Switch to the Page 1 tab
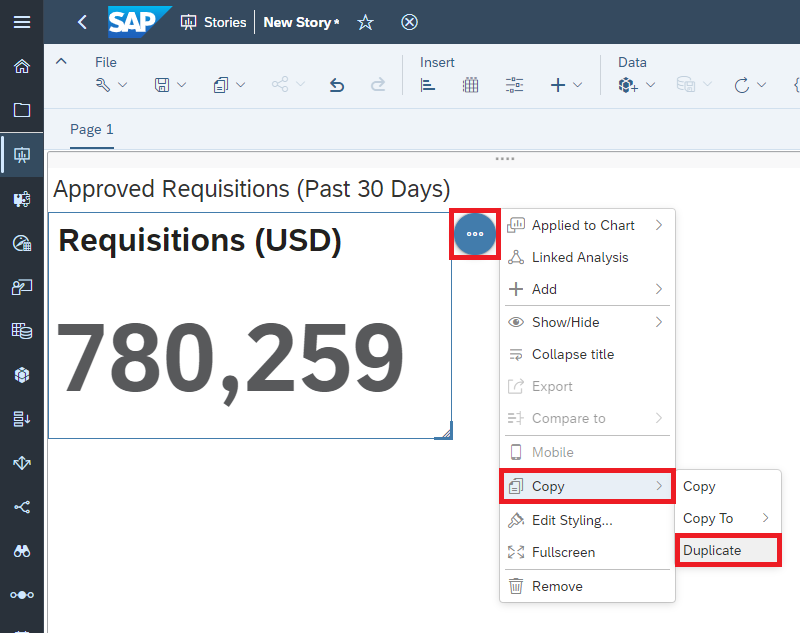800x637 pixels. pos(92,130)
